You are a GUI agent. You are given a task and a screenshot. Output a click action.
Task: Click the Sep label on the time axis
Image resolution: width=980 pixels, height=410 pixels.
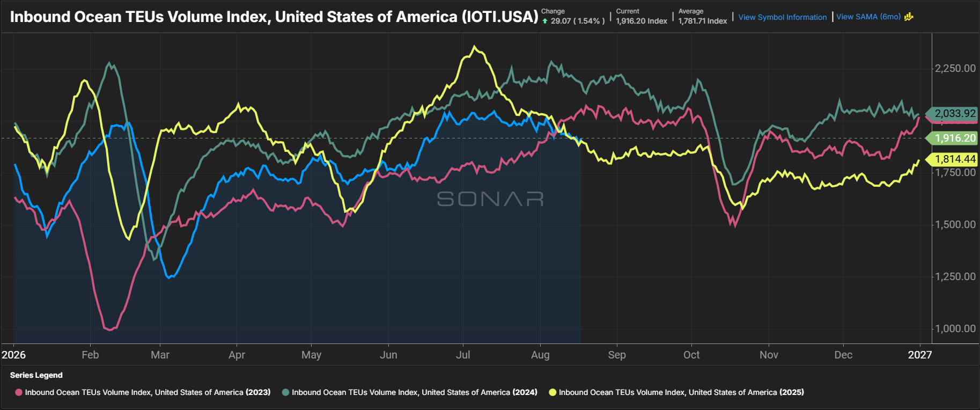[617, 355]
